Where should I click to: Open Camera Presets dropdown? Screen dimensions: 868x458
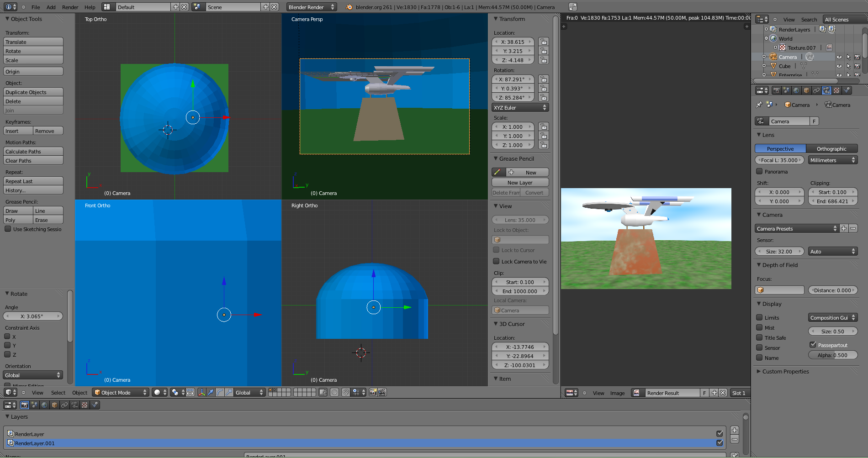tap(797, 228)
